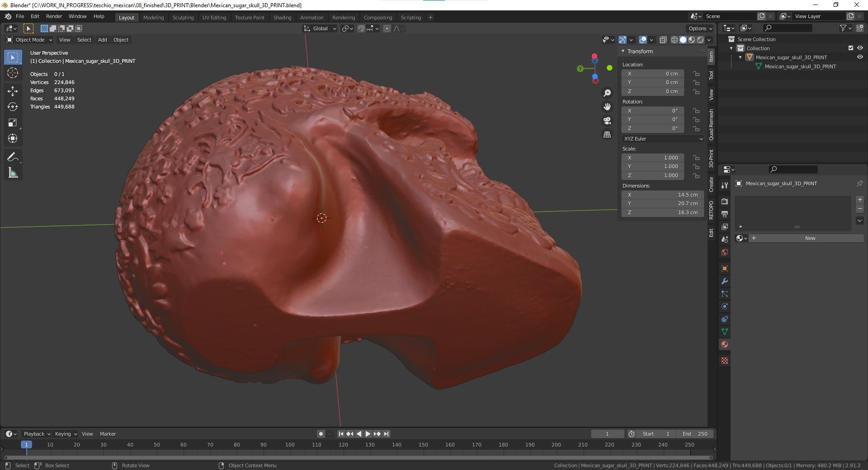Open Material properties tab icon
Image resolution: width=868 pixels, height=470 pixels.
coord(725,344)
